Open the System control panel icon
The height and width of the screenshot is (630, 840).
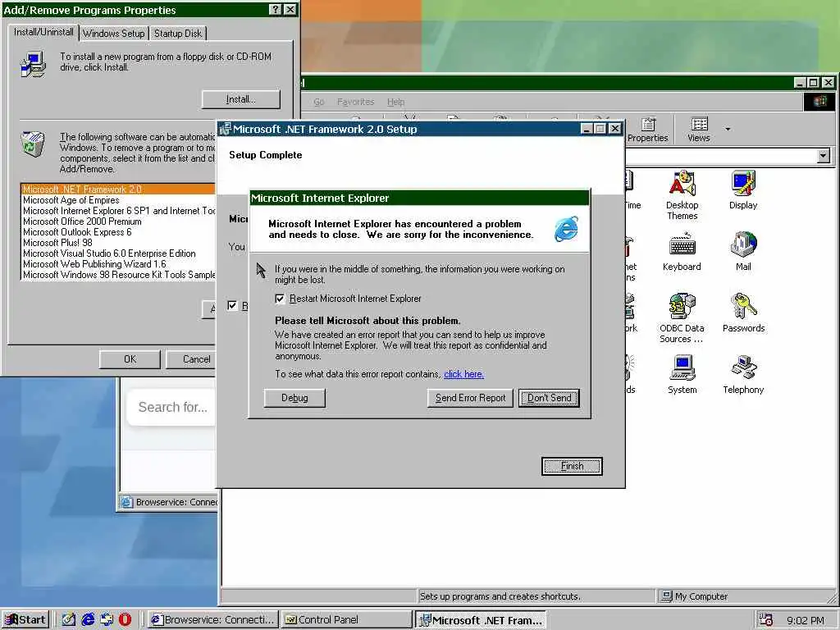682,374
